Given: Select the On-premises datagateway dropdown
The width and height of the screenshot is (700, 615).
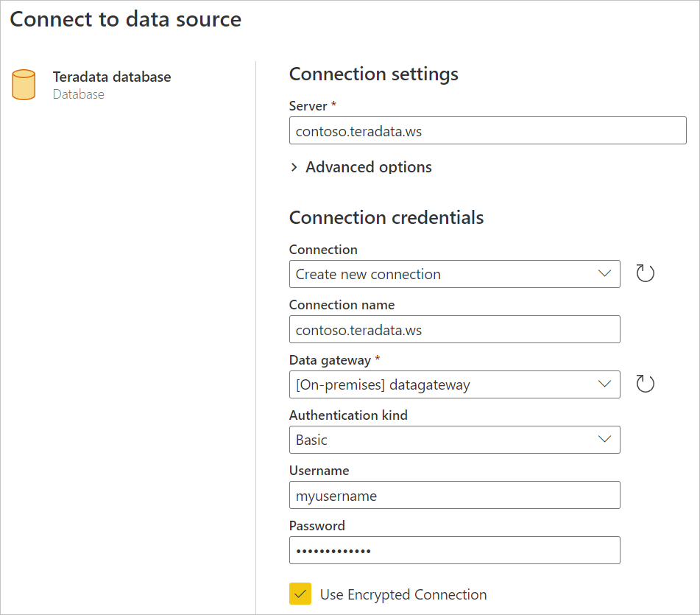Looking at the screenshot, I should (x=454, y=384).
